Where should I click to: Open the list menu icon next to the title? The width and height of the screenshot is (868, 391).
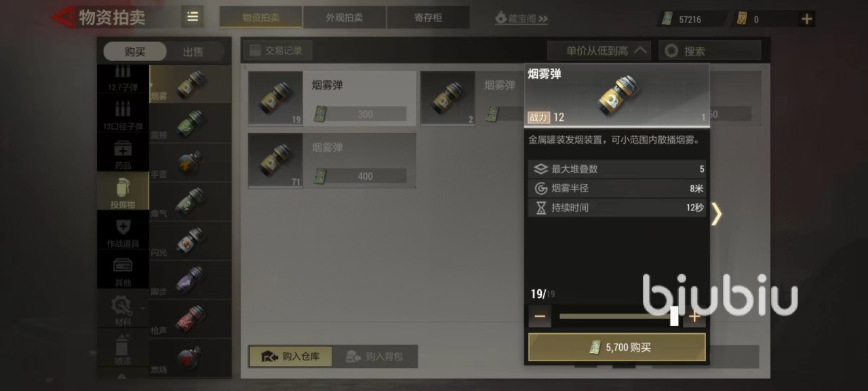pyautogui.click(x=193, y=17)
